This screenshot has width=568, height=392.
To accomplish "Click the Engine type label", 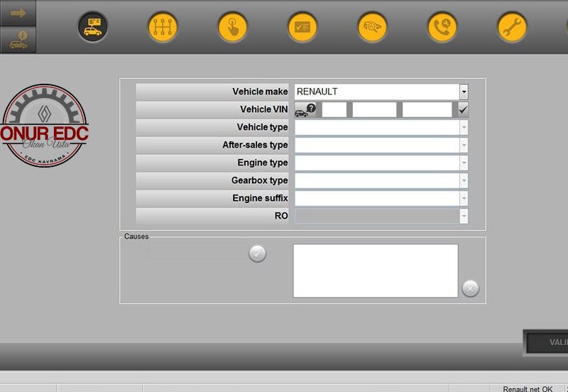I will point(263,163).
